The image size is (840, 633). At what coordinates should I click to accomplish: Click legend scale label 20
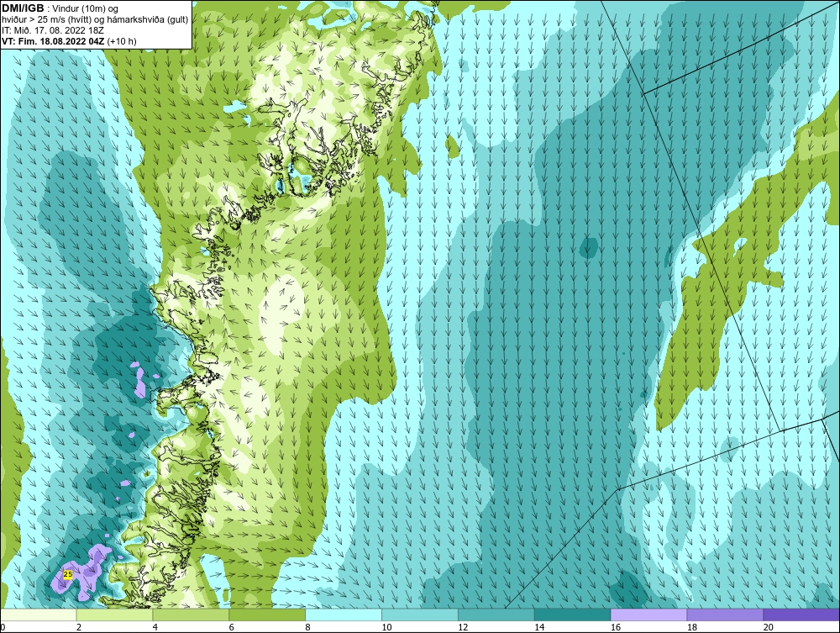(769, 627)
